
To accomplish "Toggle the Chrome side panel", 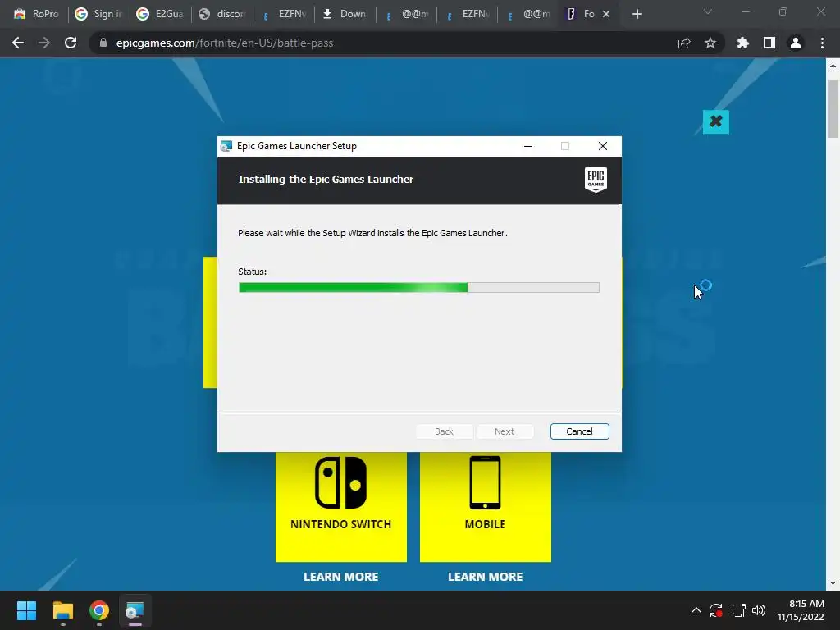I will [x=769, y=43].
